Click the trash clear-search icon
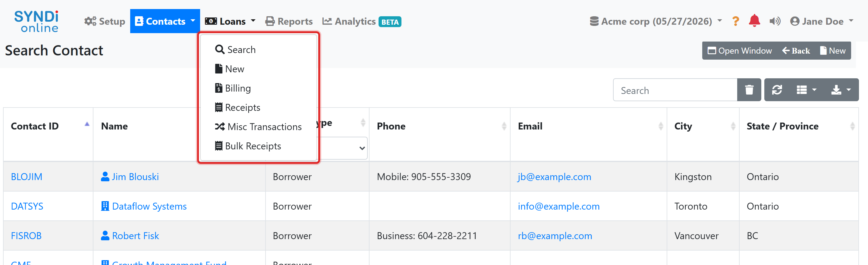Screen dimensions: 868x265 click(749, 90)
